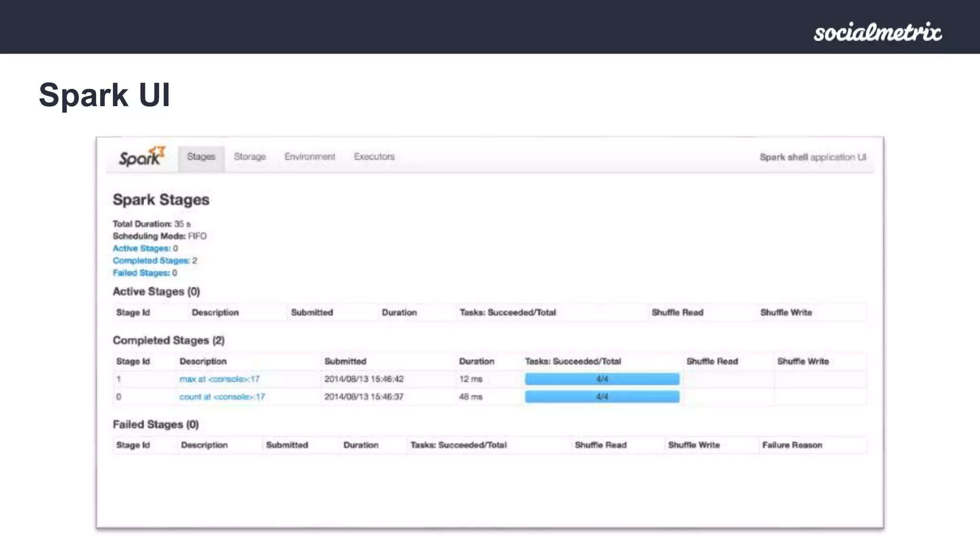Click 'Scheduling Mode: FIFO' text

click(159, 236)
